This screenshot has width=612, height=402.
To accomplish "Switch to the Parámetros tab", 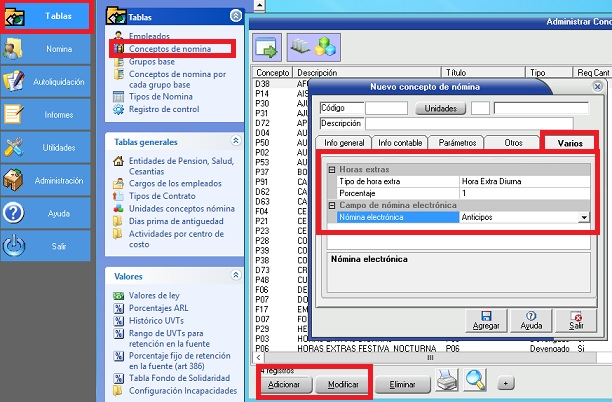I will pos(457,142).
